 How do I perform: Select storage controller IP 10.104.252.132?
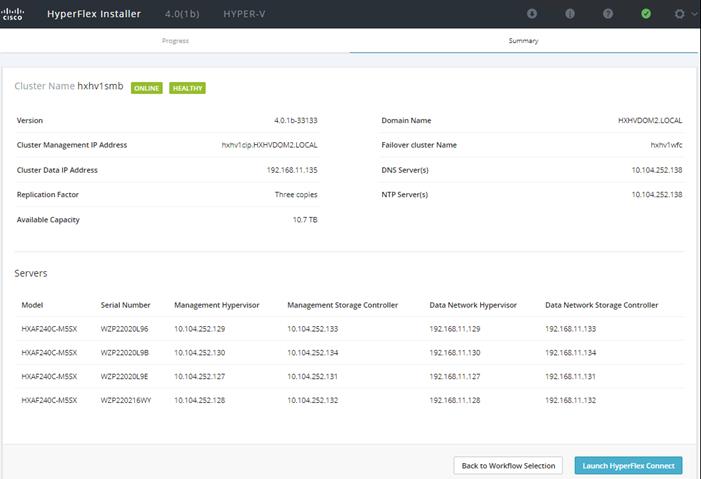pos(312,400)
